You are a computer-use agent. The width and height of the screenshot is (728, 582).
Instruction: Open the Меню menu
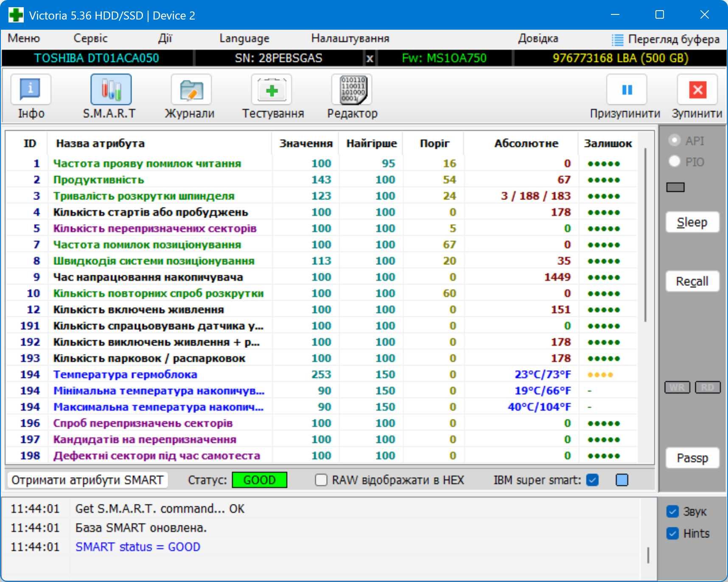point(24,38)
